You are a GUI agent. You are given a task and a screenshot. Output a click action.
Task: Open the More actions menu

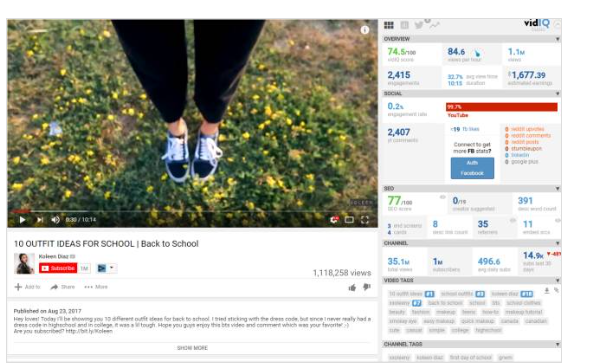96,287
